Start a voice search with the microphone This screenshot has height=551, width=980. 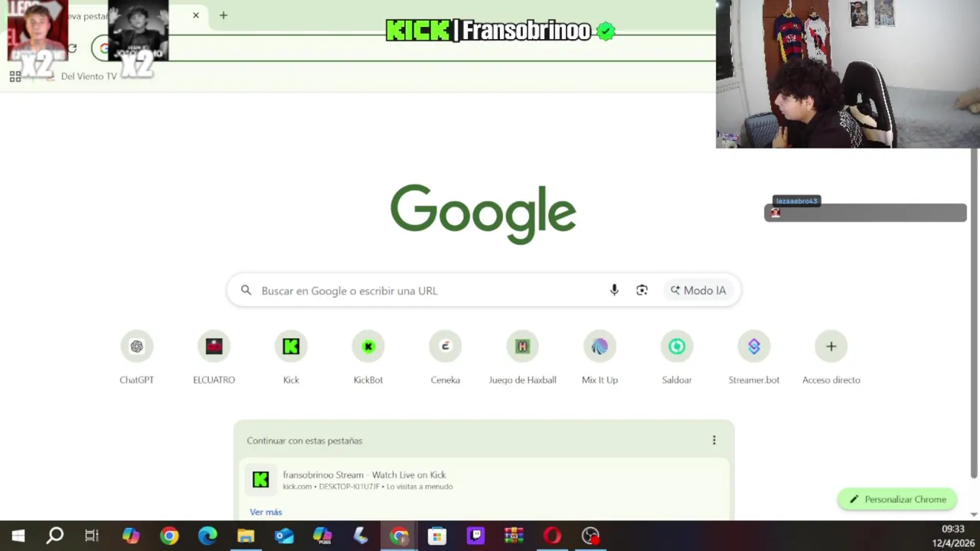tap(614, 290)
